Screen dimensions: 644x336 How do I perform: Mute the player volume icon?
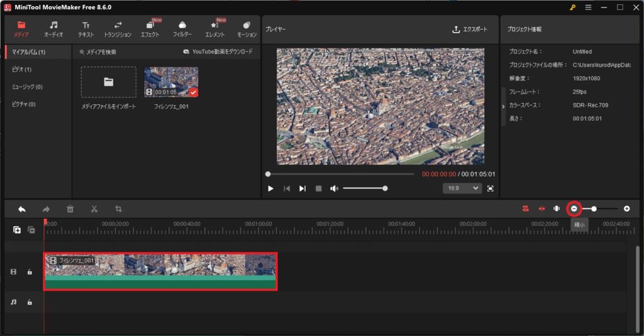coord(335,188)
